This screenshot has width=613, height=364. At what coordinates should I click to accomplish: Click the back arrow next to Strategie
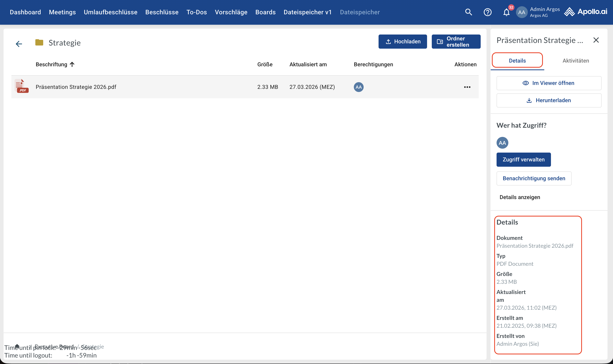click(x=19, y=44)
